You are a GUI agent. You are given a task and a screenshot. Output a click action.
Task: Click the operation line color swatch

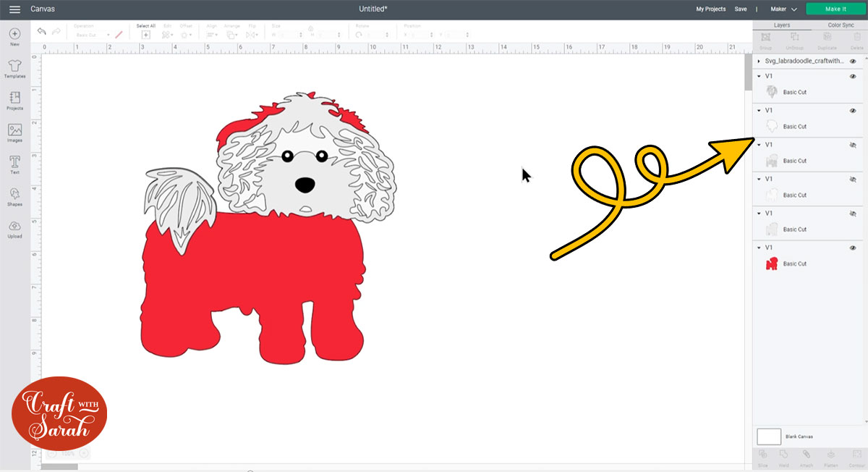pos(119,35)
